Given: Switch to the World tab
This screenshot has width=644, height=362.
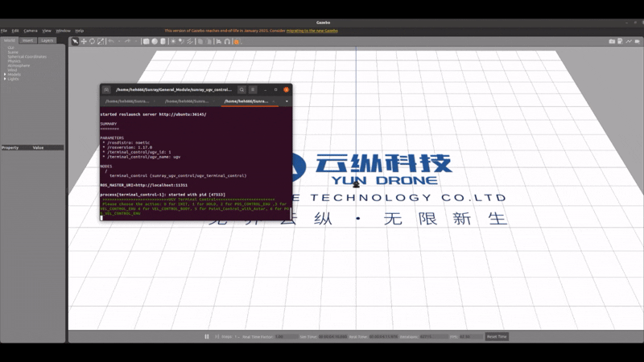Looking at the screenshot, I should point(10,40).
